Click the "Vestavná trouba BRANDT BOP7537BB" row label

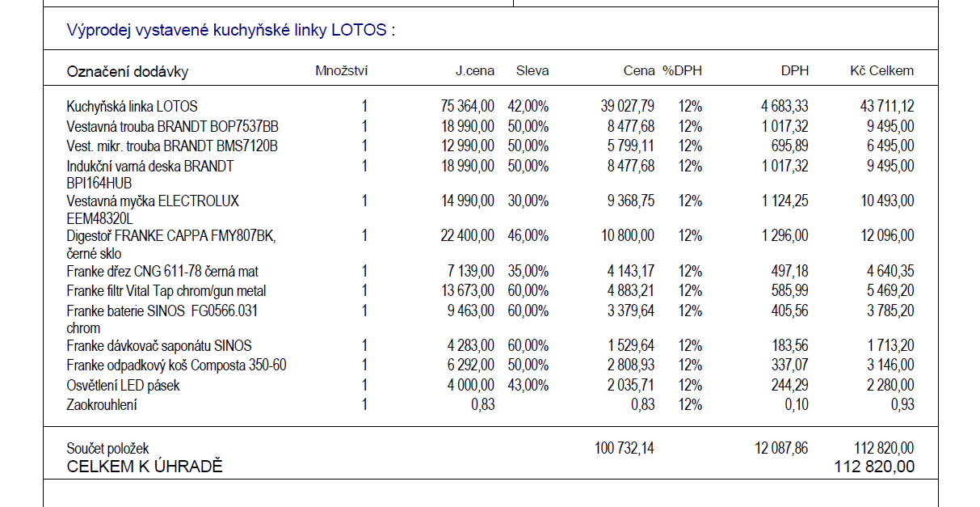[x=173, y=127]
